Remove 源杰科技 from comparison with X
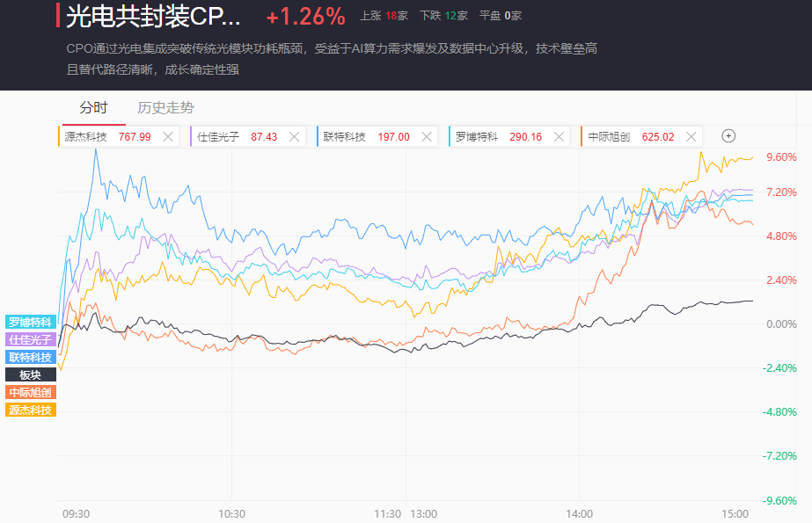 [x=168, y=136]
